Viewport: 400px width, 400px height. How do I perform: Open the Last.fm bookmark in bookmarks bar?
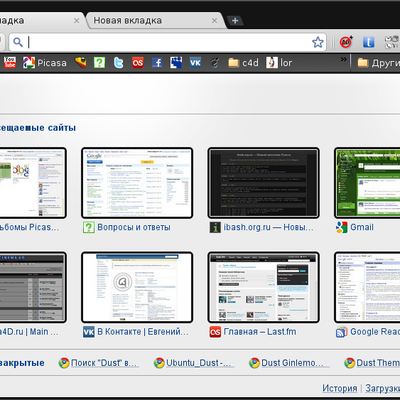tap(138, 62)
